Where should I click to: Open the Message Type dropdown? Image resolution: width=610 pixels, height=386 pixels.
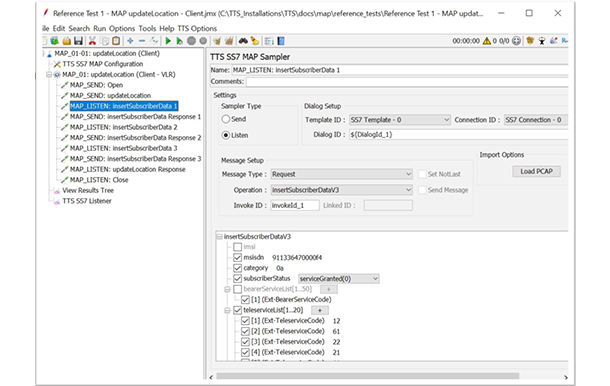(342, 174)
